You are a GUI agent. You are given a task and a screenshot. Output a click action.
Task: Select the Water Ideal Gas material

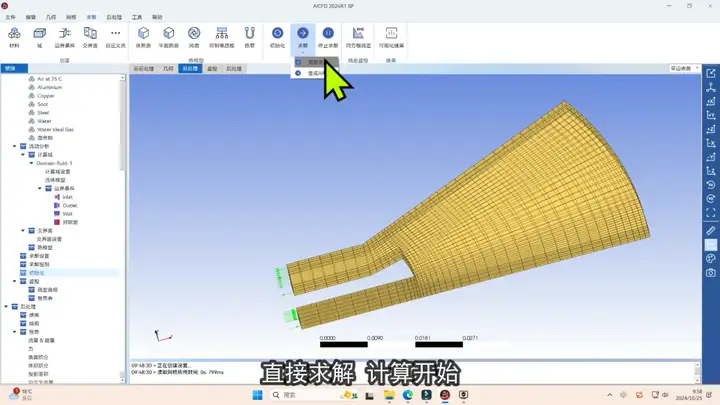55,129
